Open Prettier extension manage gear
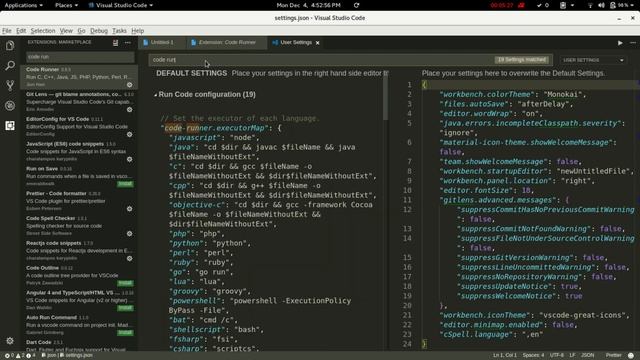The width and height of the screenshot is (640, 360). [129, 209]
